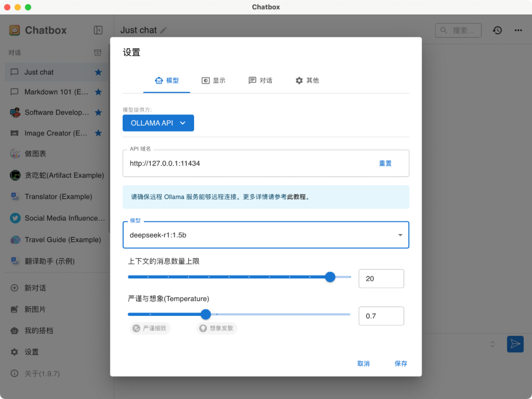Click the 保存 save button
532x399 pixels.
[400, 363]
